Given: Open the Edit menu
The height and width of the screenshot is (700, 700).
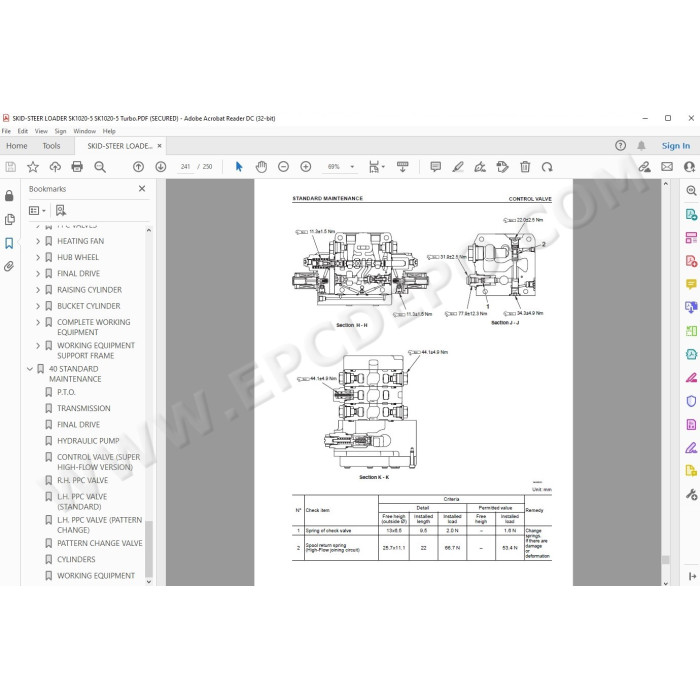Looking at the screenshot, I should (23, 131).
